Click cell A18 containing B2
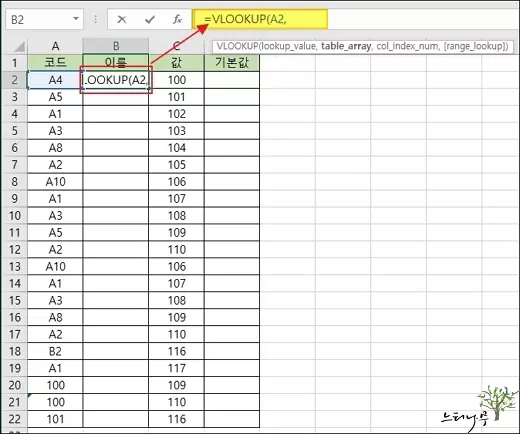The width and height of the screenshot is (520, 434). 55,351
